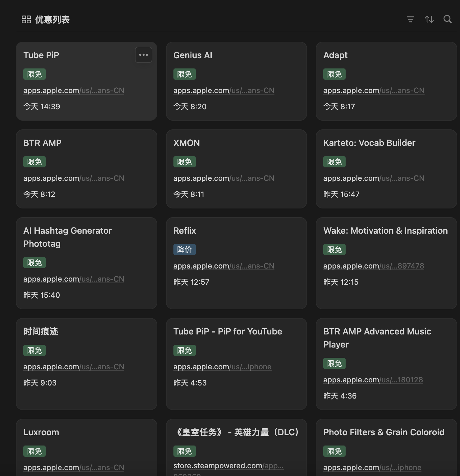This screenshot has width=460, height=476.
Task: Click the BTR AMP card title
Action: click(43, 143)
